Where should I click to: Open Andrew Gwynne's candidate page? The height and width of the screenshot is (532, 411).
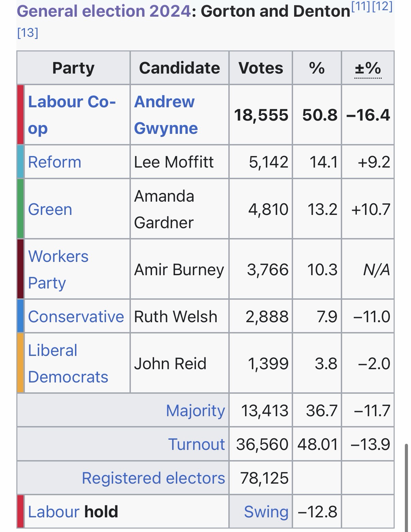pyautogui.click(x=164, y=102)
